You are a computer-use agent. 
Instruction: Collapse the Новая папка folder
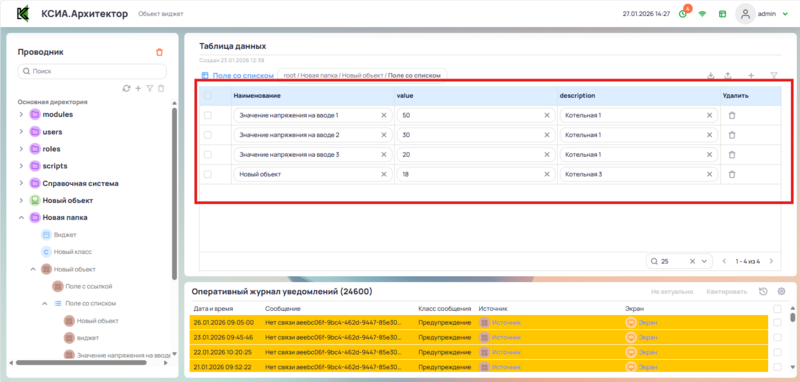click(x=21, y=217)
